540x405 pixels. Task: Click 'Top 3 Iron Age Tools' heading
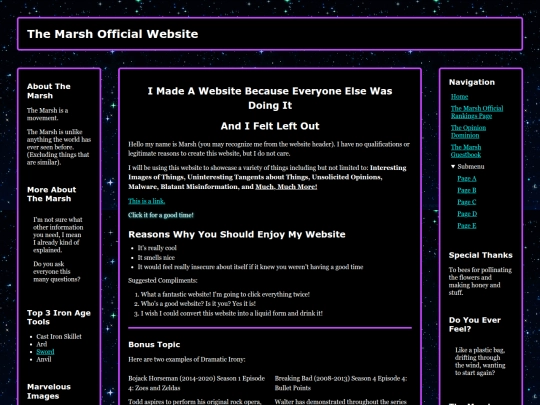coord(59,317)
